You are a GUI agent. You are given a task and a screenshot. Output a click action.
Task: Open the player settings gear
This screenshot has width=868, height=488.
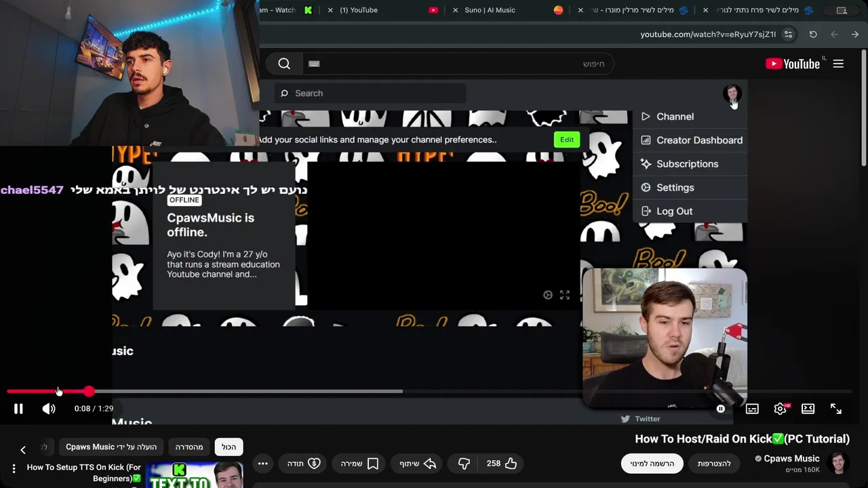tap(780, 409)
